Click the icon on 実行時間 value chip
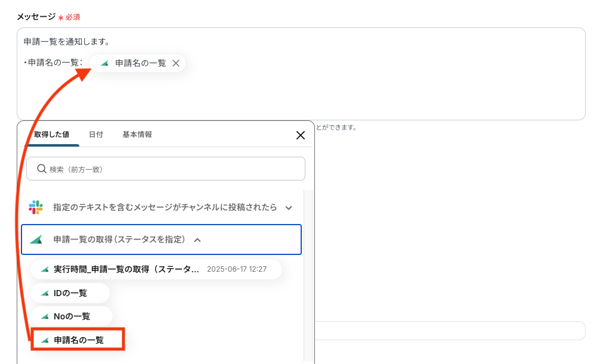606x364 pixels. click(44, 269)
